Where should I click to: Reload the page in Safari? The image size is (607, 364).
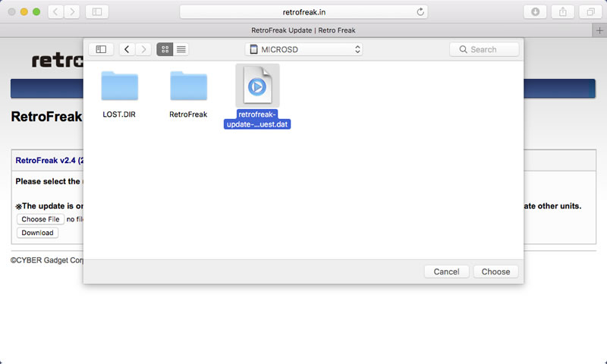pos(420,12)
